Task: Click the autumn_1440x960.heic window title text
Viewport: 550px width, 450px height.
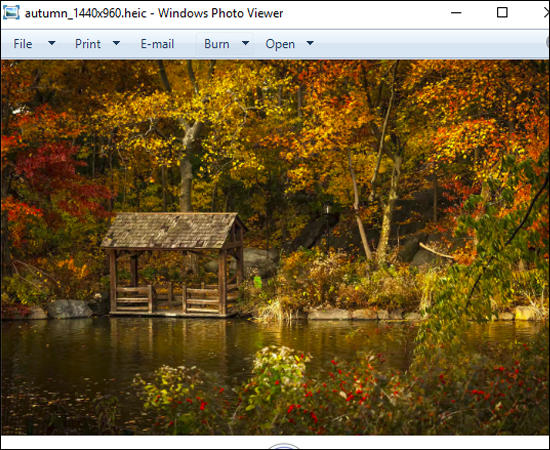Action: point(86,13)
